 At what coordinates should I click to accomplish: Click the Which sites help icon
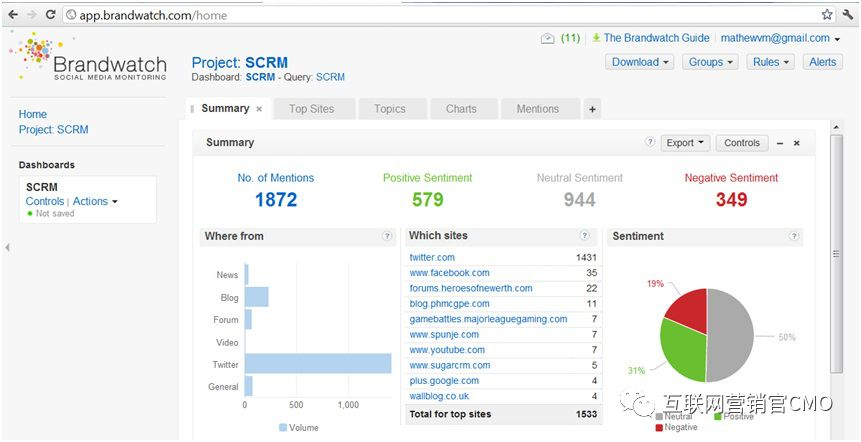[x=584, y=236]
